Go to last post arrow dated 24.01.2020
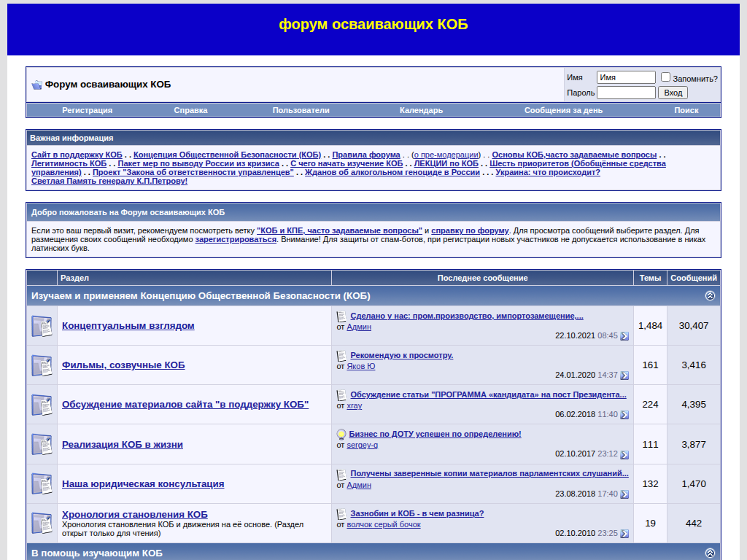747x560 pixels. [624, 376]
